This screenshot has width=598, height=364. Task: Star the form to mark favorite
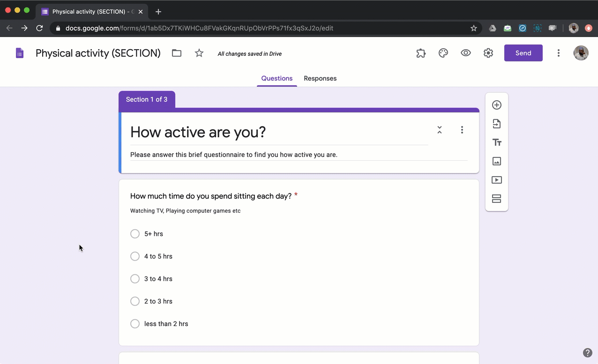199,53
